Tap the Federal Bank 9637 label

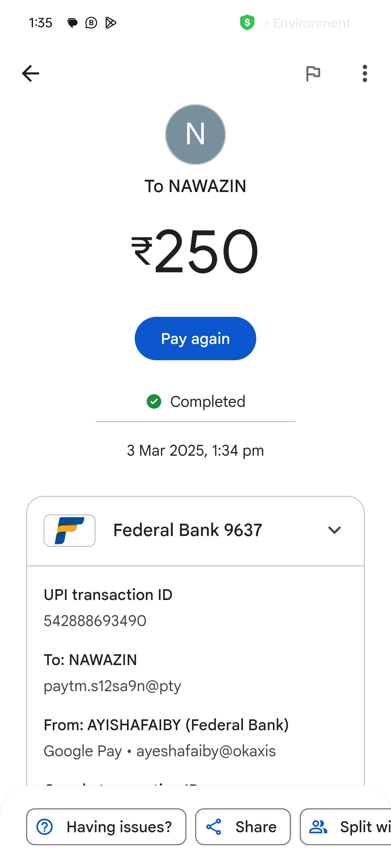tap(188, 530)
